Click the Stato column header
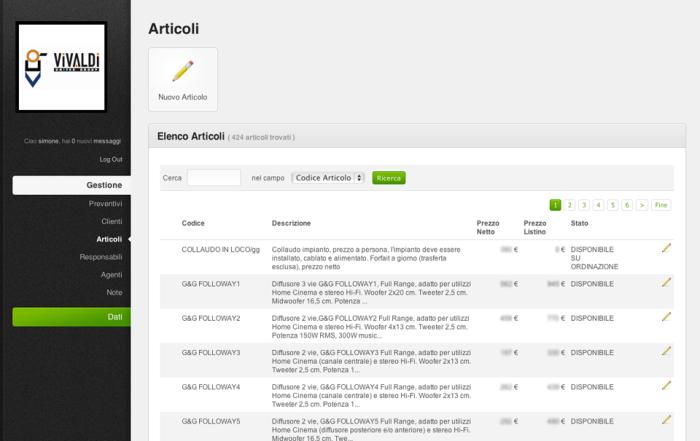 coord(579,223)
